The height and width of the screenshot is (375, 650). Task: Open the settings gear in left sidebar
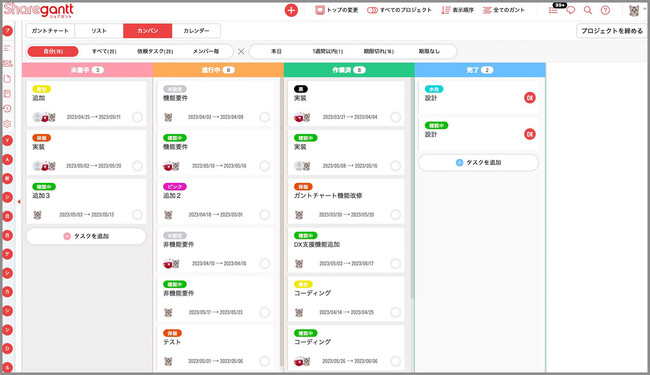(x=7, y=124)
